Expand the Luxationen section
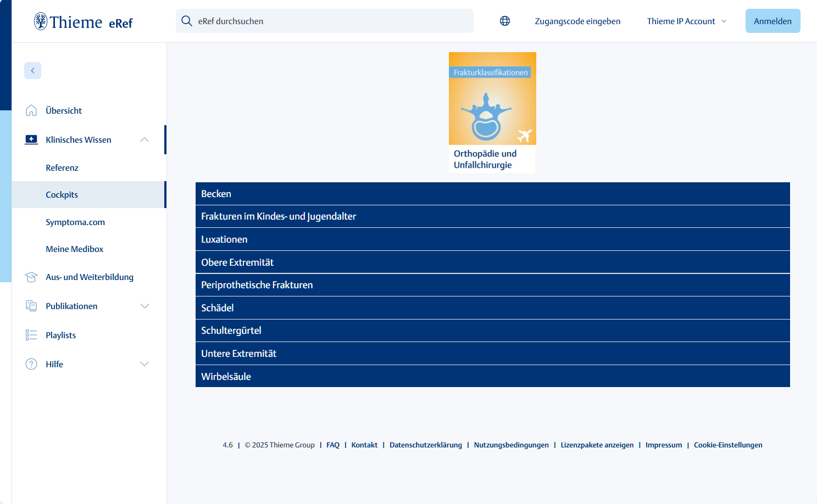Viewport: 817px width, 504px height. tap(493, 239)
